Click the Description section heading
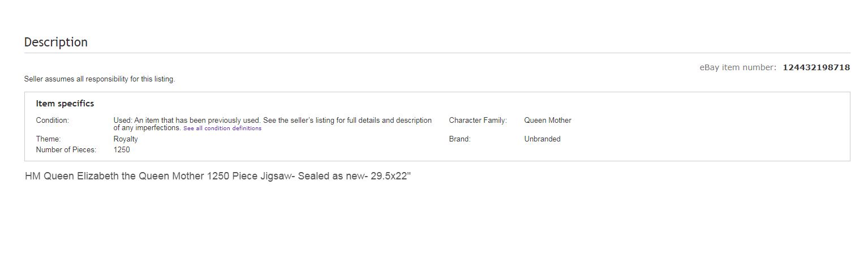868x253 pixels. click(56, 42)
